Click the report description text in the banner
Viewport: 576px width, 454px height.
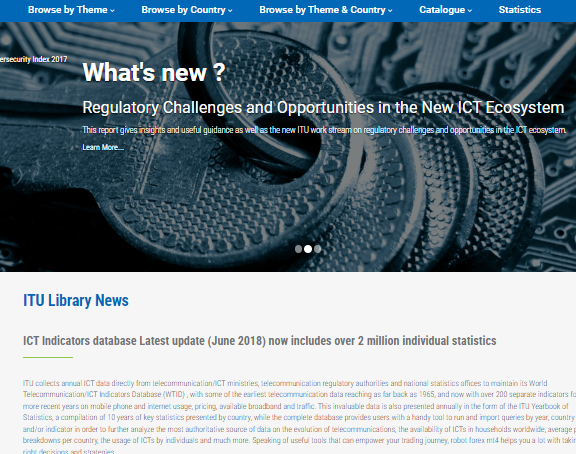pyautogui.click(x=324, y=130)
